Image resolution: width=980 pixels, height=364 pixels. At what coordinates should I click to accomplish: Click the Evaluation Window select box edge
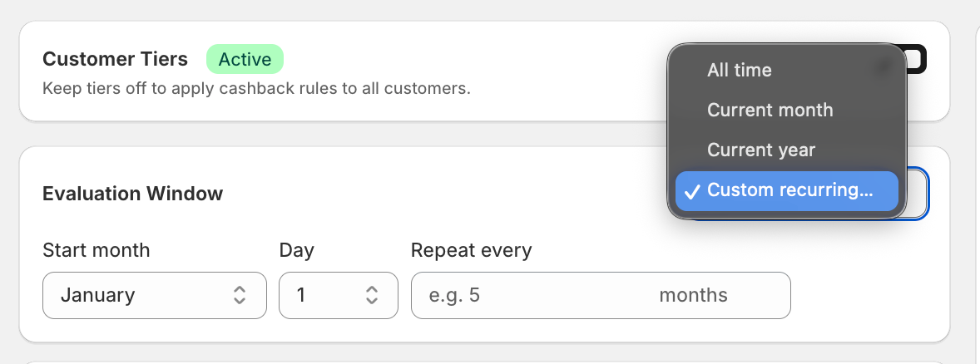pyautogui.click(x=918, y=194)
